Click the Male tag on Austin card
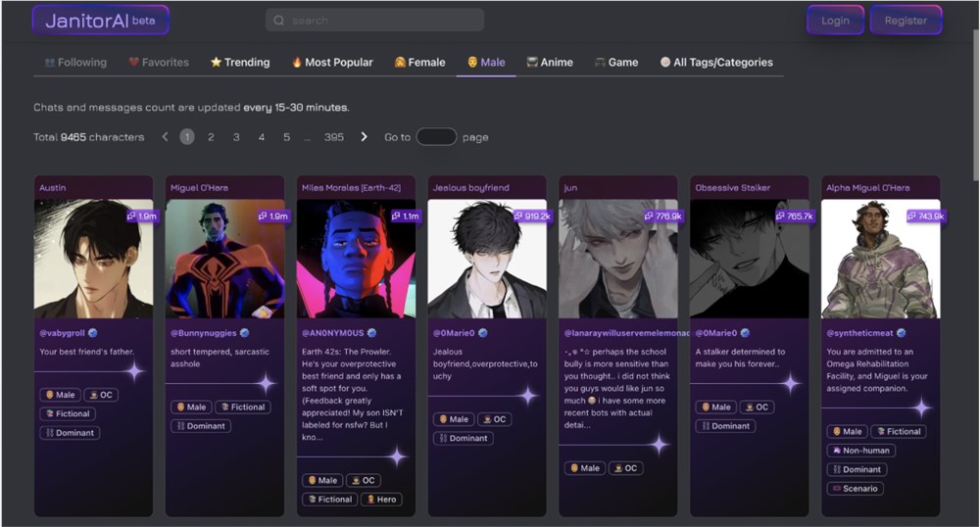The width and height of the screenshot is (980, 527). (x=60, y=395)
